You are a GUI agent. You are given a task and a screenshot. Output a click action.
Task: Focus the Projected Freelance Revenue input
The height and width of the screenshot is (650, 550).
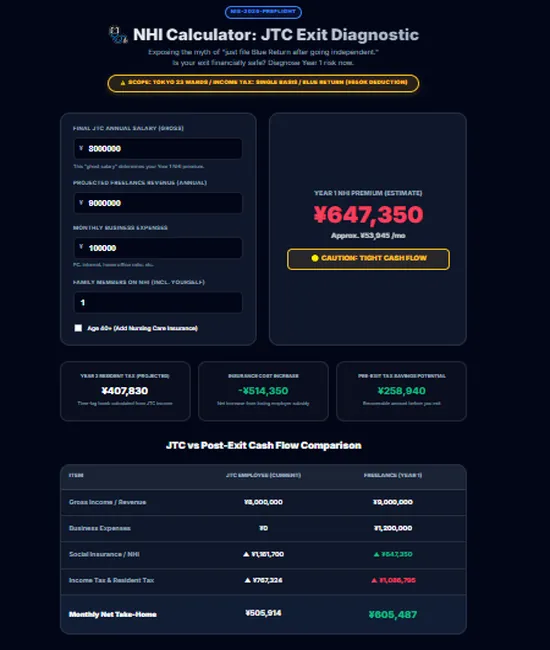point(158,203)
